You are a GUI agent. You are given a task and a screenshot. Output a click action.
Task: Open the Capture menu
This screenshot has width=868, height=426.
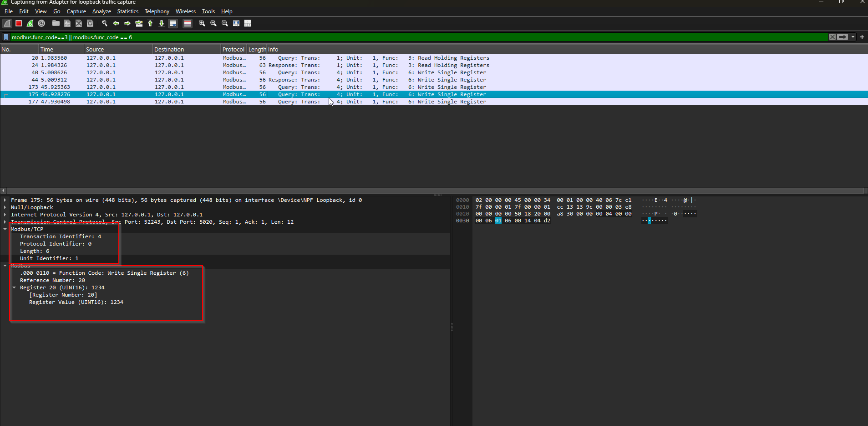(x=76, y=11)
